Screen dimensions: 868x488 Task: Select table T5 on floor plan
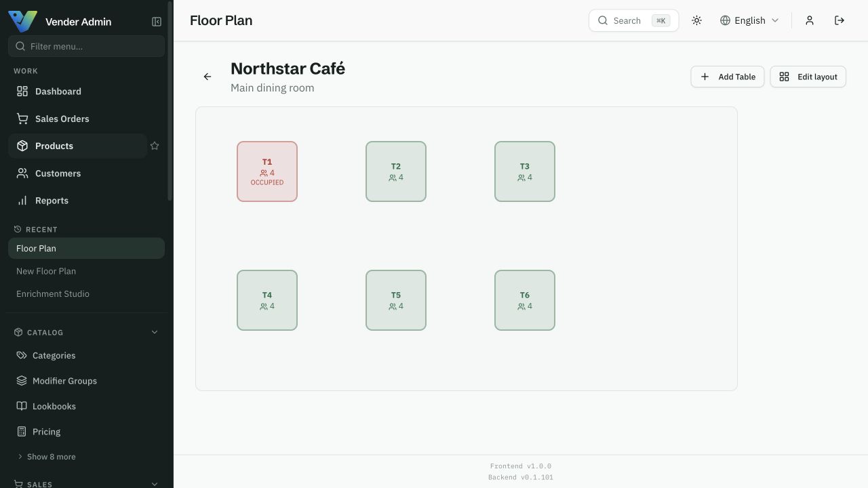(x=396, y=300)
